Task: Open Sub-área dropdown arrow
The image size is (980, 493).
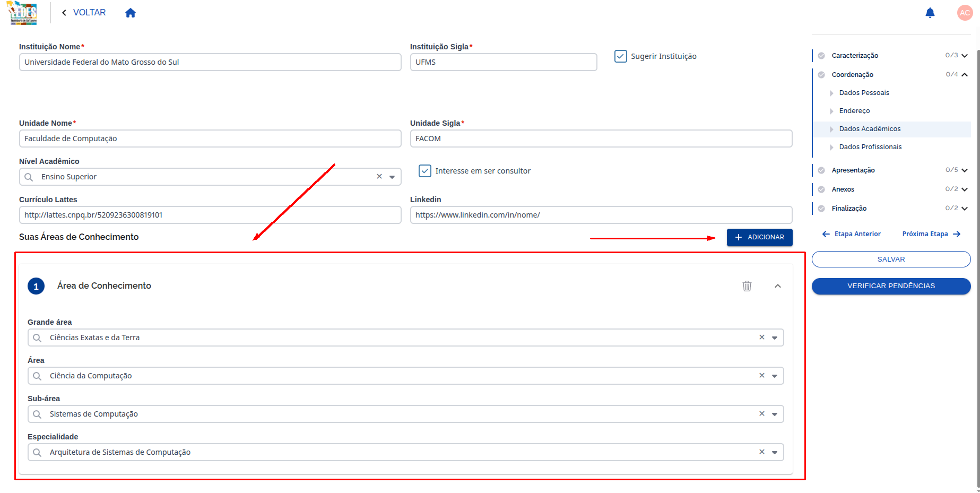Action: point(775,414)
